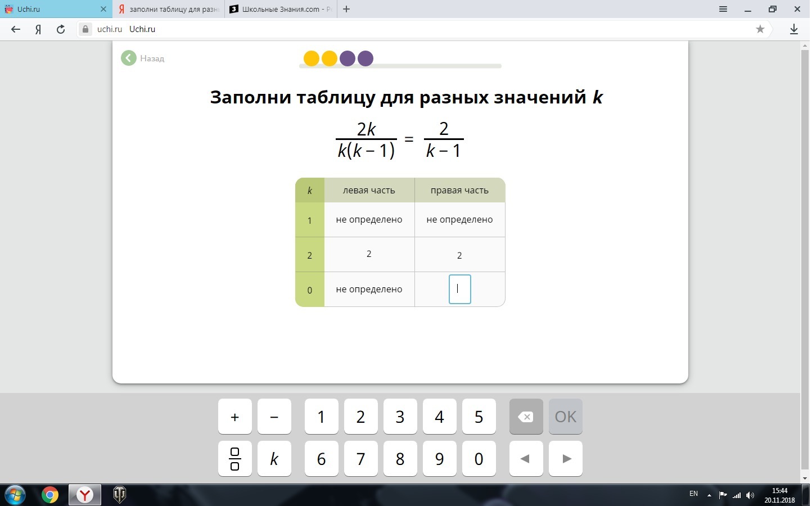Go back using the browser back arrow
Viewport: 812px width, 506px height.
[16, 29]
